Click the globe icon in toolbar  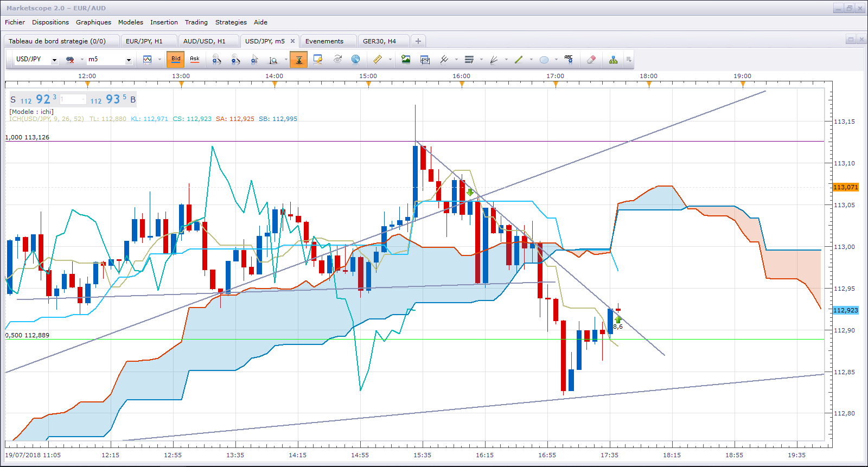355,60
